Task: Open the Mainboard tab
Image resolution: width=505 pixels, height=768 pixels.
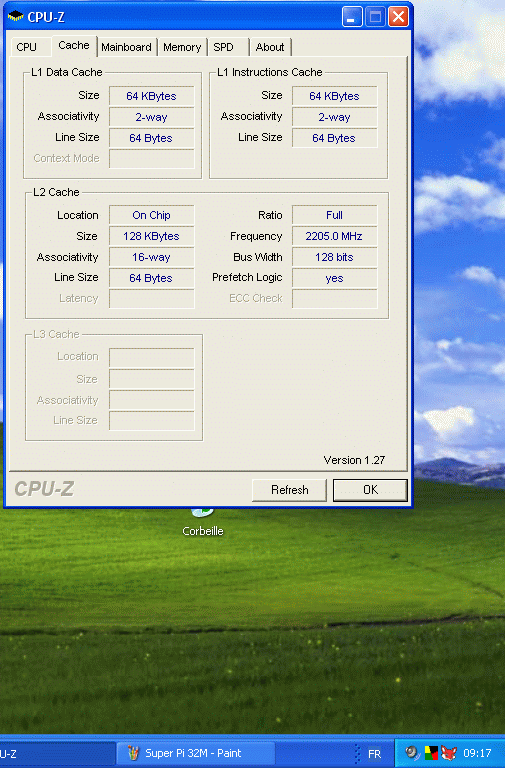Action: [x=126, y=47]
